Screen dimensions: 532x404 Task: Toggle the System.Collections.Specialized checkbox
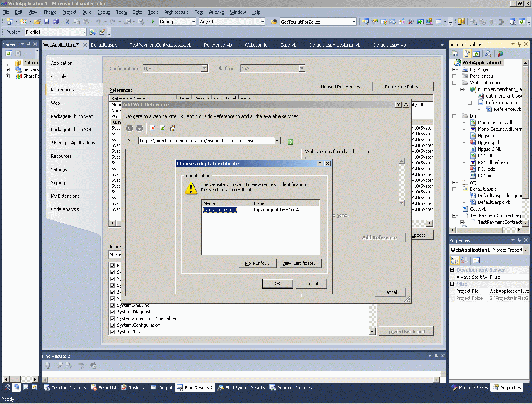[112, 318]
